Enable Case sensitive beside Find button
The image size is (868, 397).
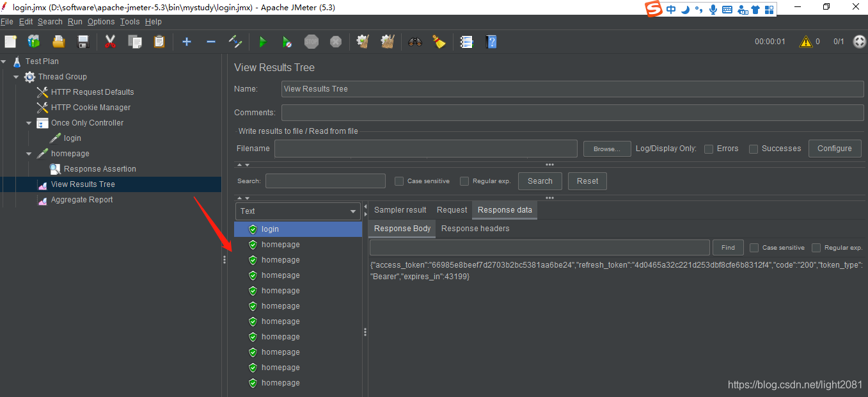(x=754, y=247)
